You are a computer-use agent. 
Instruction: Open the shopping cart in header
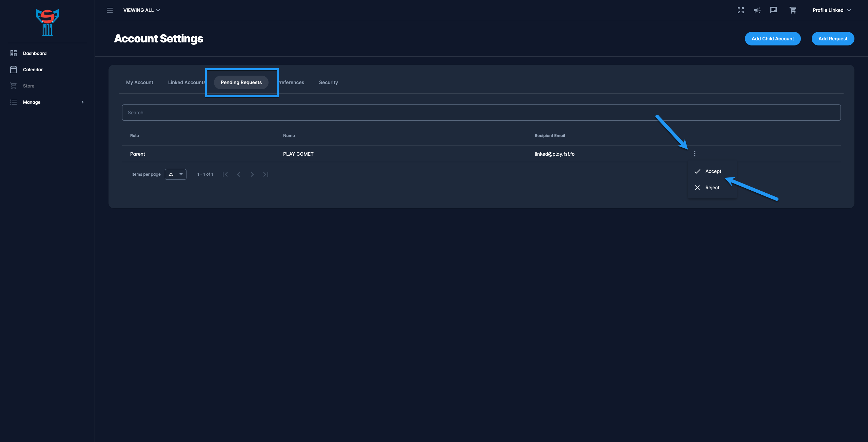click(x=793, y=10)
